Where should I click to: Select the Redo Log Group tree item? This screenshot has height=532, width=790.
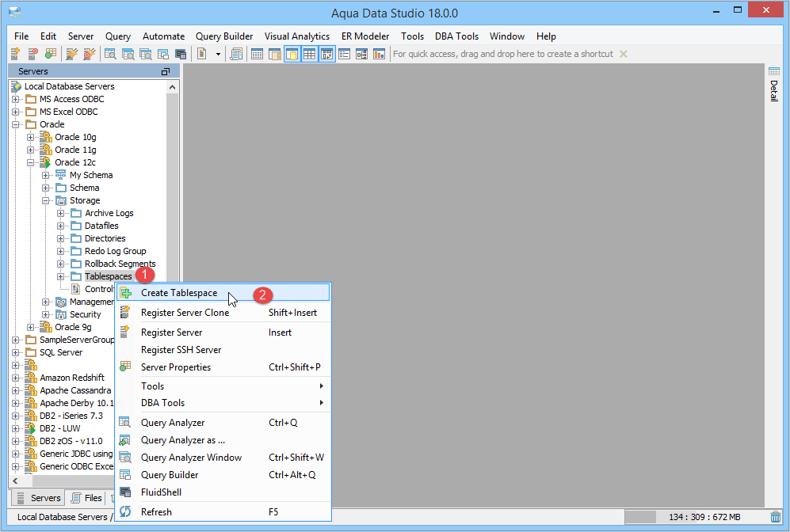click(x=116, y=251)
